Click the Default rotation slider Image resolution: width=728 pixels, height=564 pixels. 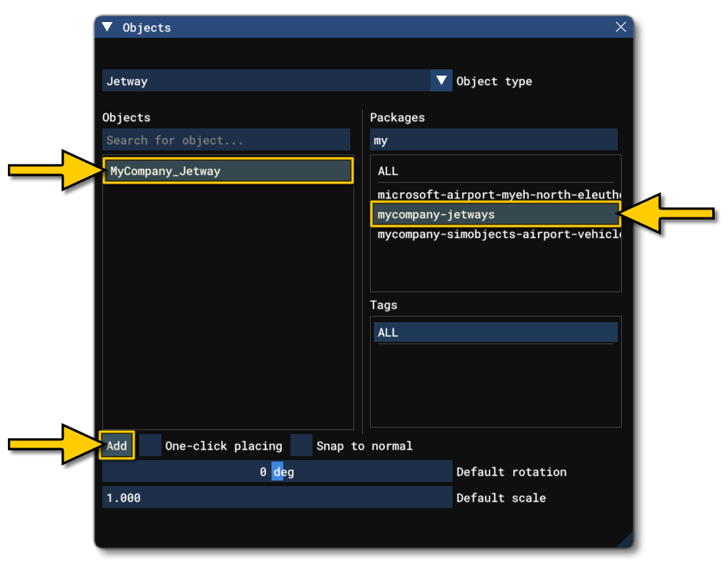[x=277, y=472]
